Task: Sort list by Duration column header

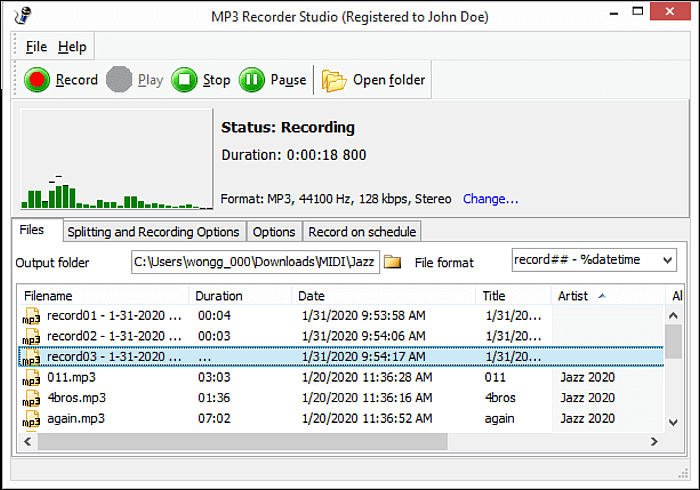Action: [x=219, y=296]
